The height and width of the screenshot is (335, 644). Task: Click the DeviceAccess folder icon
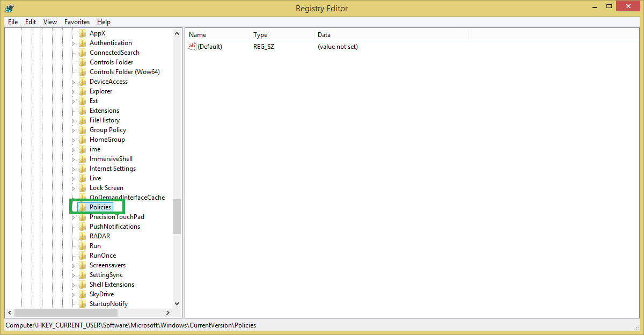82,82
